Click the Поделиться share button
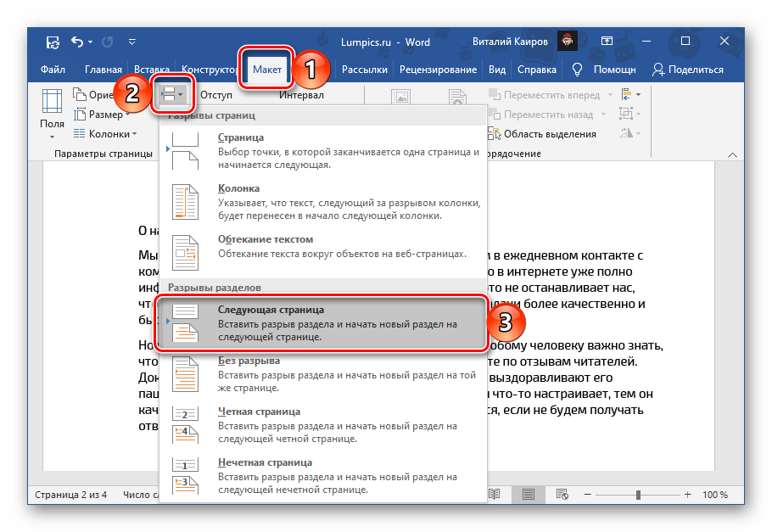 [688, 70]
